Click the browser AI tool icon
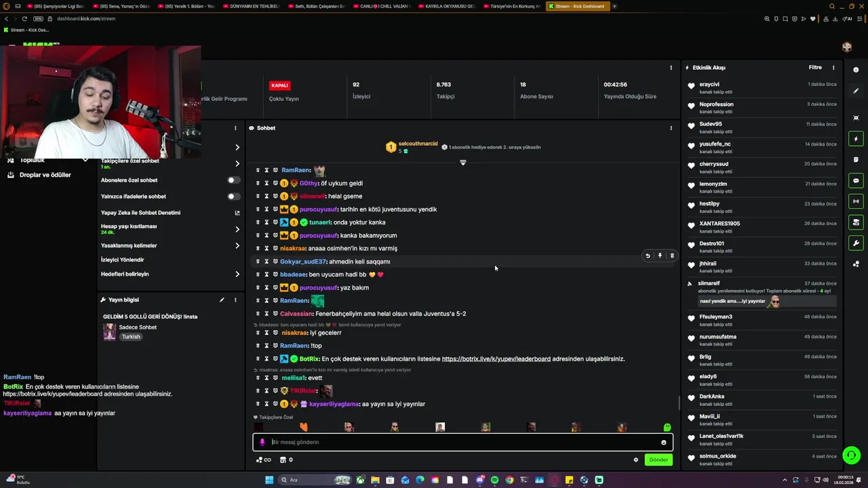The height and width of the screenshot is (488, 868). point(848,19)
